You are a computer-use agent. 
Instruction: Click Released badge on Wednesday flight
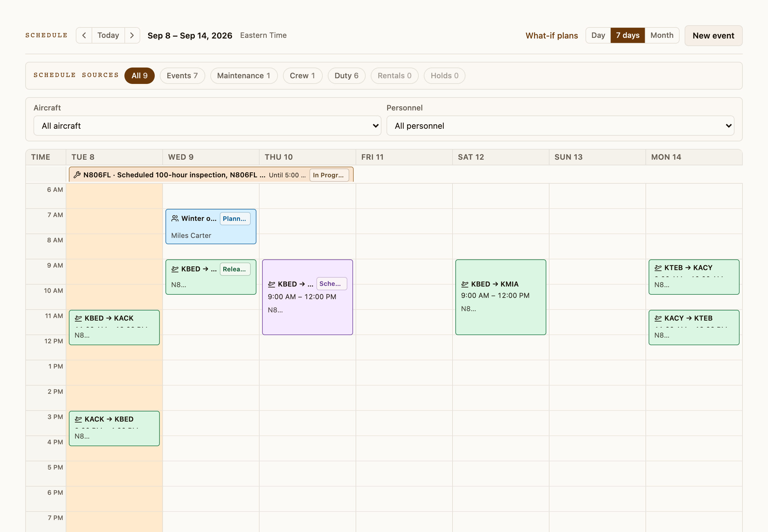(235, 269)
